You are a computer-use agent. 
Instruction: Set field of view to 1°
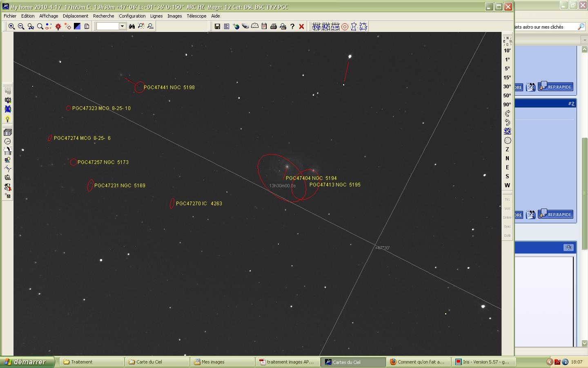coord(507,60)
